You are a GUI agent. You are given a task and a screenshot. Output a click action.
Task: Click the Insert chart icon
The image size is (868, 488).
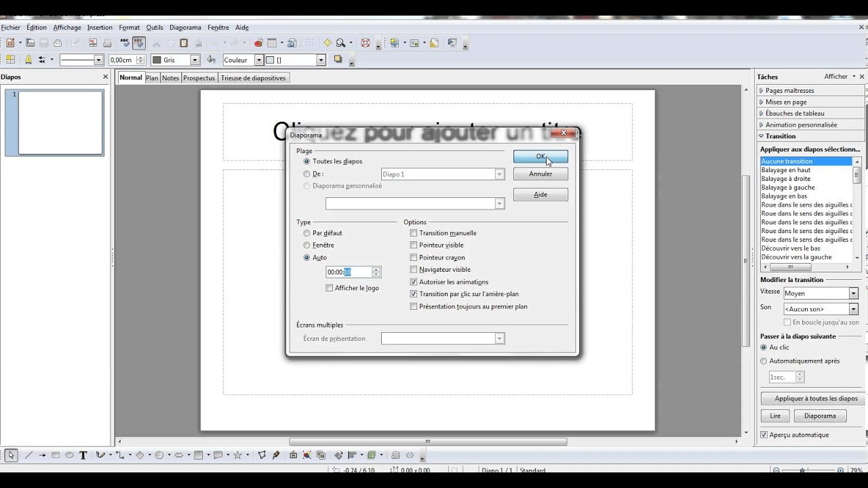(258, 43)
